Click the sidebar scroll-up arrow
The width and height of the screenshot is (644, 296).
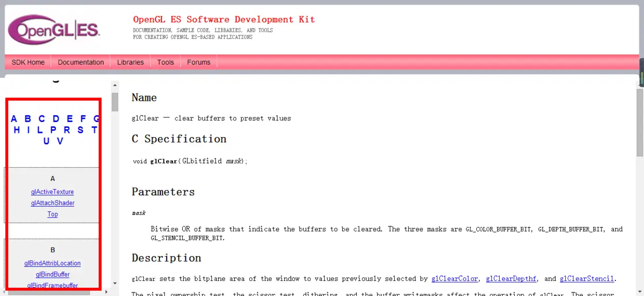[x=115, y=85]
